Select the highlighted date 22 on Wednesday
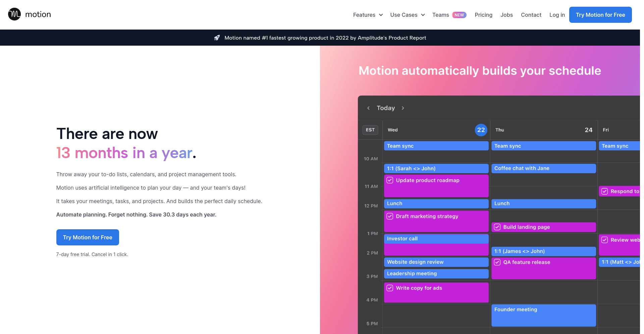 [481, 130]
